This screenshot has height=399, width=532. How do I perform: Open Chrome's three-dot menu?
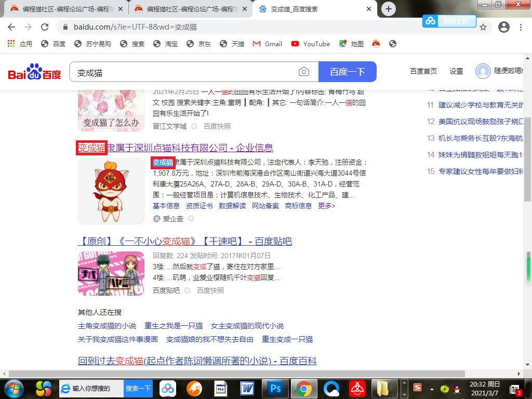tap(521, 27)
